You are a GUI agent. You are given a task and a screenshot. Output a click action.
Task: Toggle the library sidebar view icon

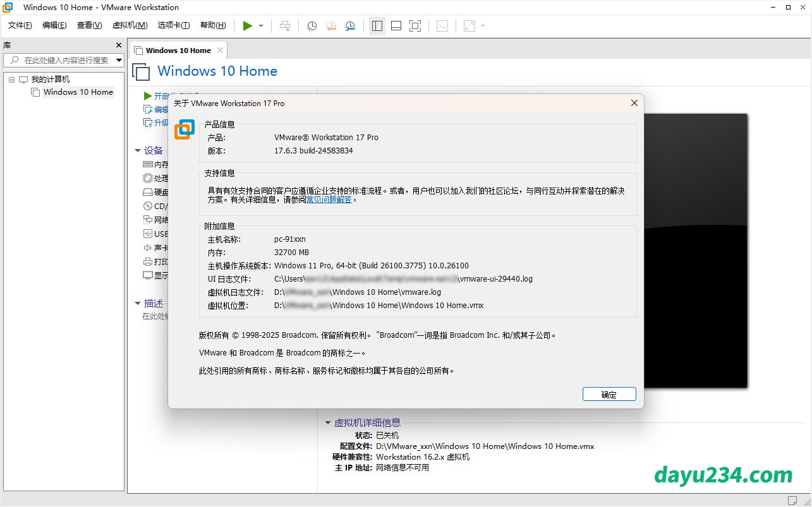(x=377, y=26)
